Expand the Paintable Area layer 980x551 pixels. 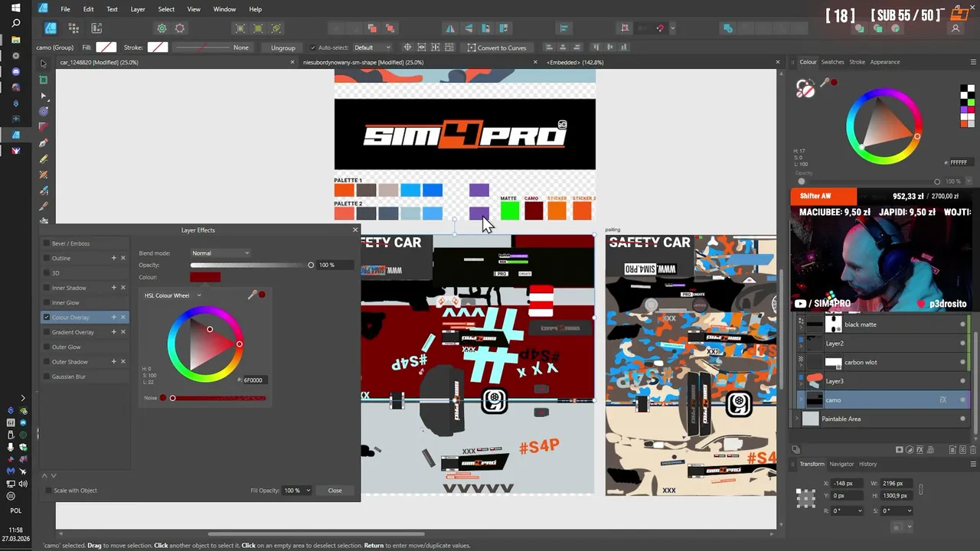tap(795, 419)
